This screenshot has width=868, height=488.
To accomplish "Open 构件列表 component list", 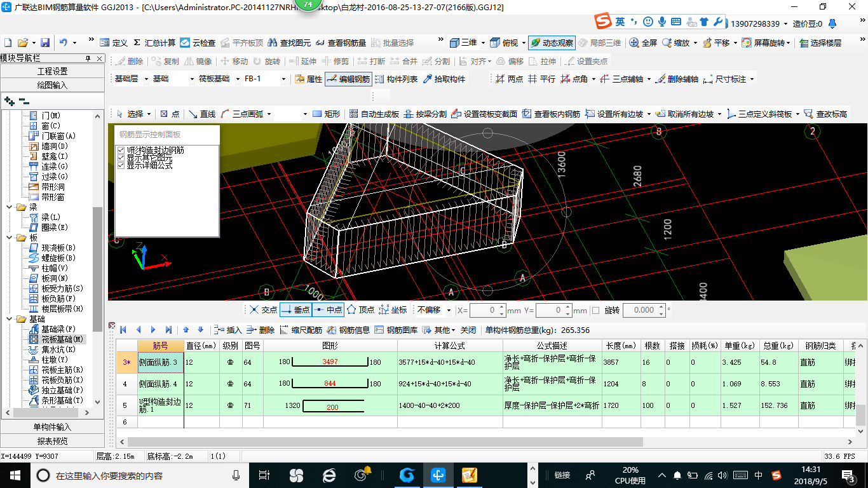I will pos(396,79).
